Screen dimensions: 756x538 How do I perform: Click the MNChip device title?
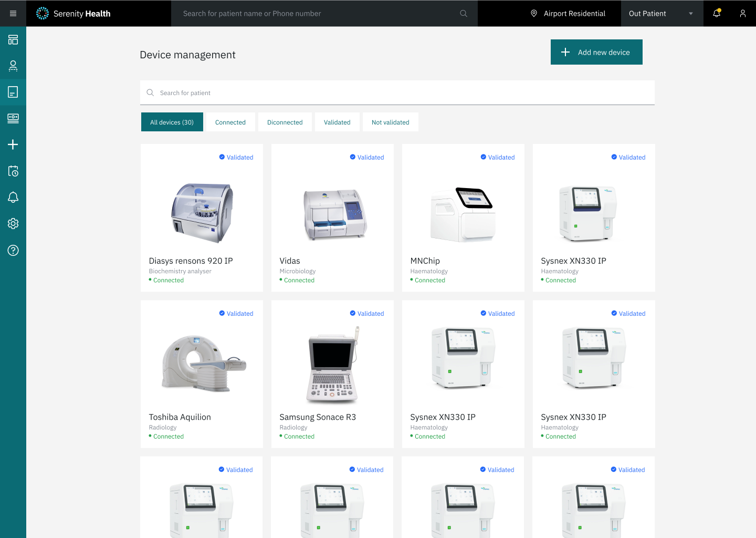pyautogui.click(x=425, y=261)
